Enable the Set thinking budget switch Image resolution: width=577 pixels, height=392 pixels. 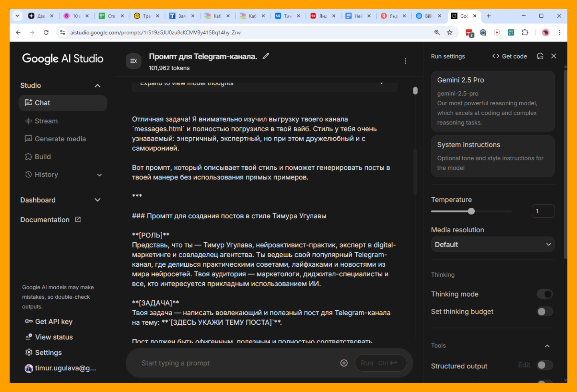coord(545,312)
